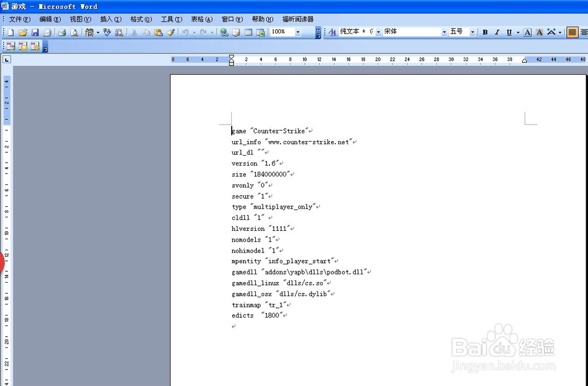Viewport: 588px width, 386px height.
Task: Click the Open file folder icon
Action: tap(22, 32)
